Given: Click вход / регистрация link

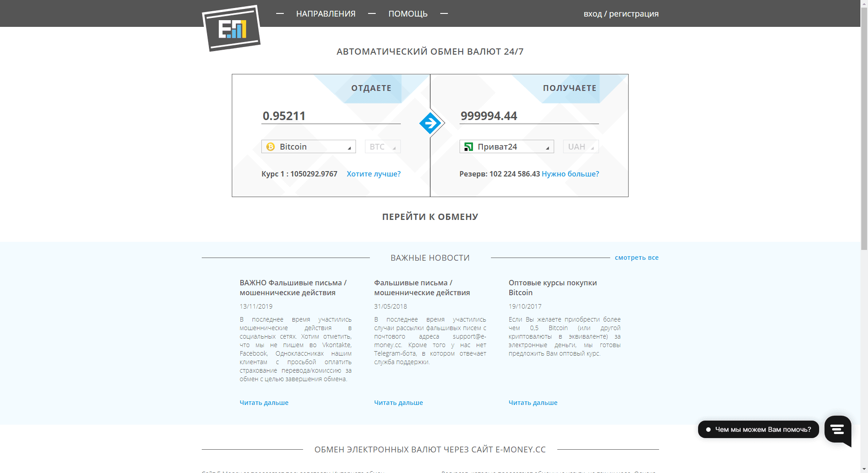Looking at the screenshot, I should pos(621,14).
